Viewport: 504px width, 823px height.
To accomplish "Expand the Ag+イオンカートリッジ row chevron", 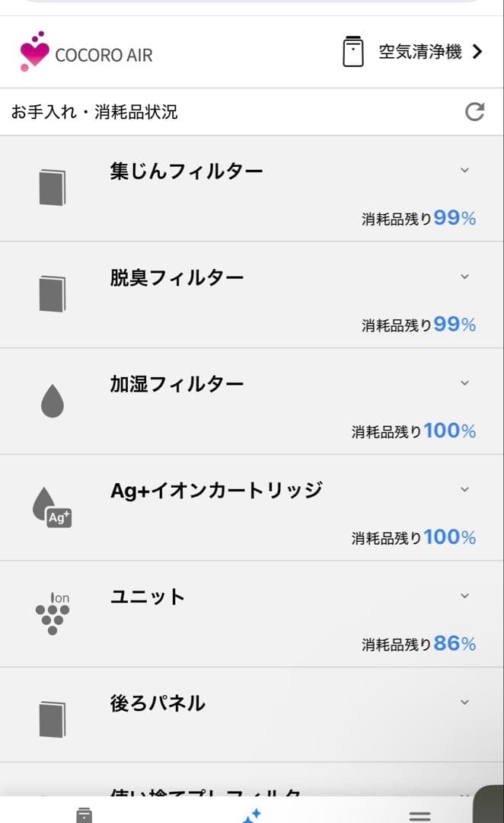I will coord(465,490).
